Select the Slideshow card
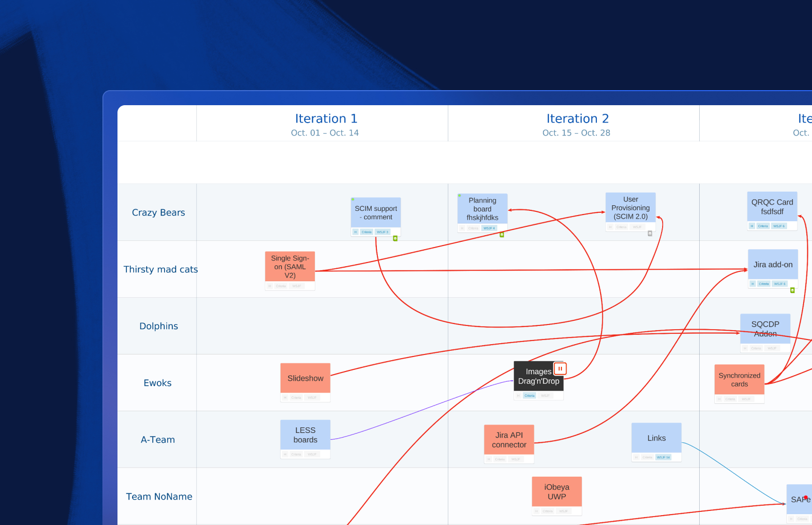Viewport: 812px width, 525px height. (305, 378)
